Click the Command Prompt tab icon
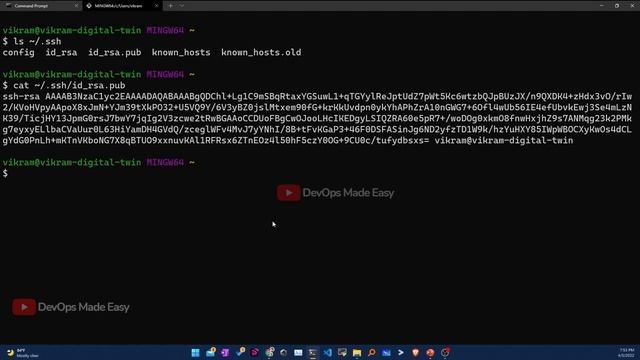This screenshot has width=640, height=360. click(x=9, y=6)
